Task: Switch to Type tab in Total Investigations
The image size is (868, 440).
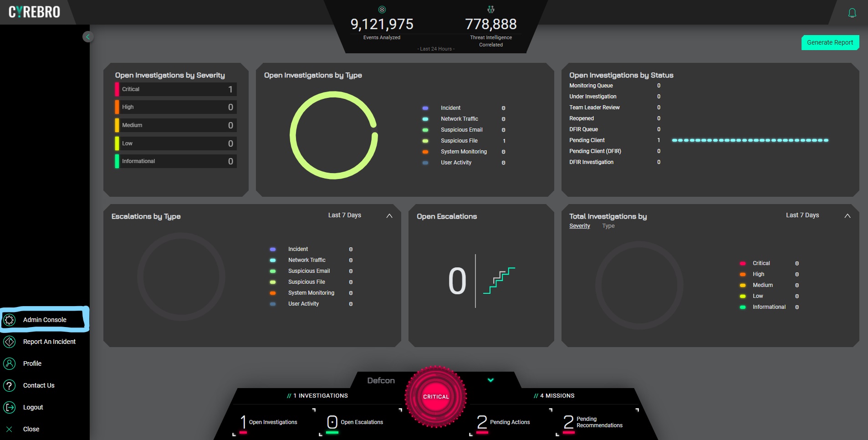Action: coord(608,226)
